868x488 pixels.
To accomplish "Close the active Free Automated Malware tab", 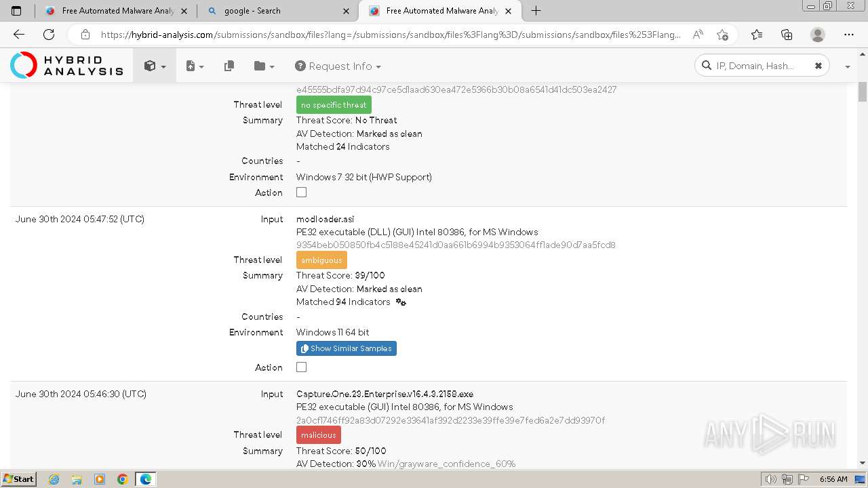I will pyautogui.click(x=509, y=11).
